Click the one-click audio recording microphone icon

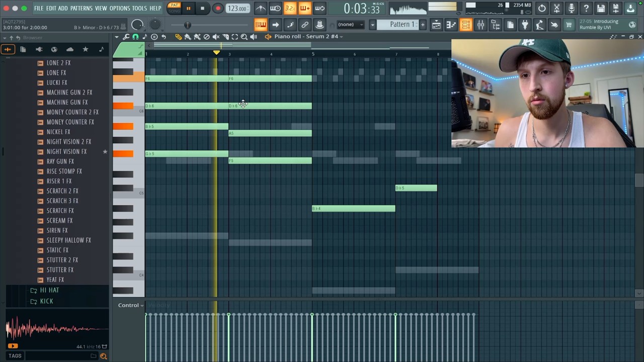click(x=572, y=8)
